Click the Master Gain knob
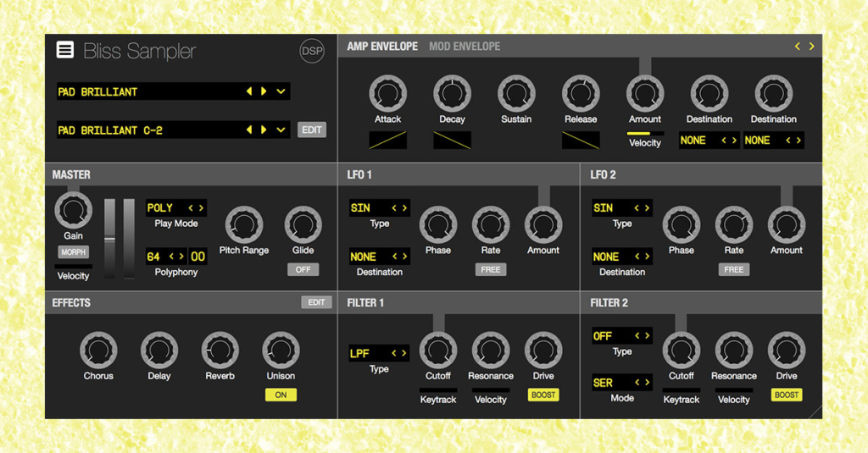The height and width of the screenshot is (453, 868). 73,210
